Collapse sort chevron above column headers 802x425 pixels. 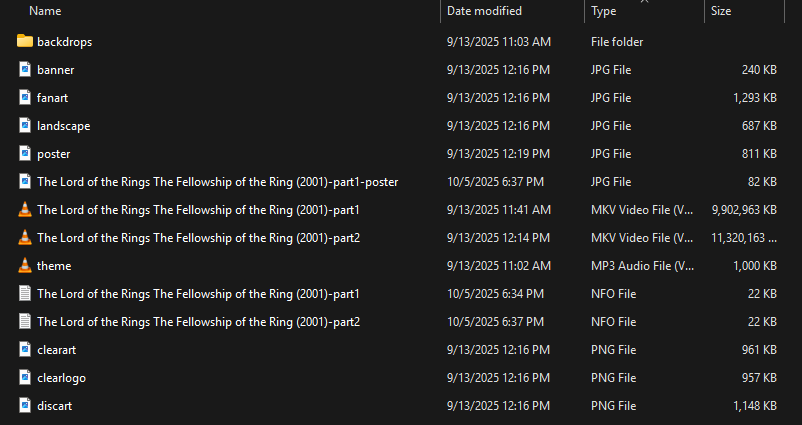click(x=644, y=2)
